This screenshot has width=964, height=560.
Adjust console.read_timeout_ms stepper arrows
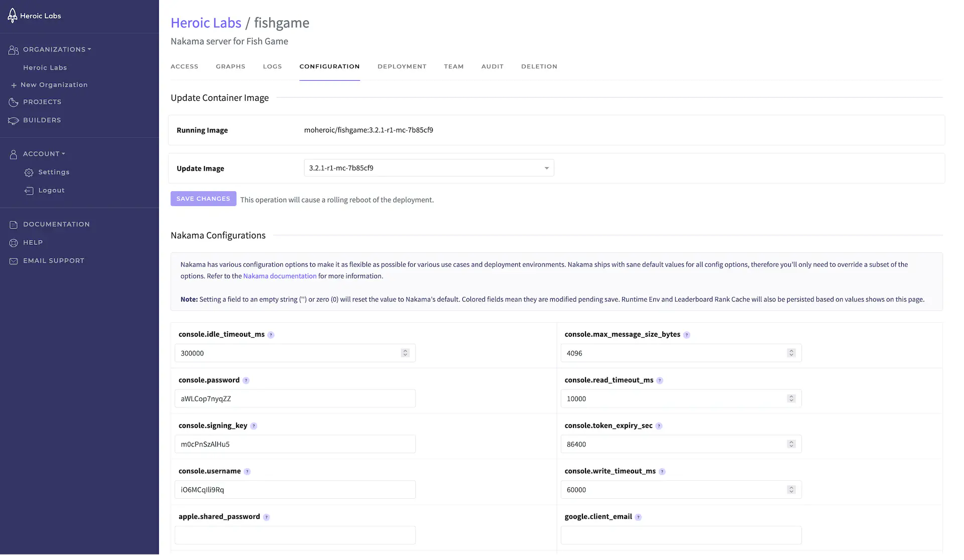pos(791,399)
